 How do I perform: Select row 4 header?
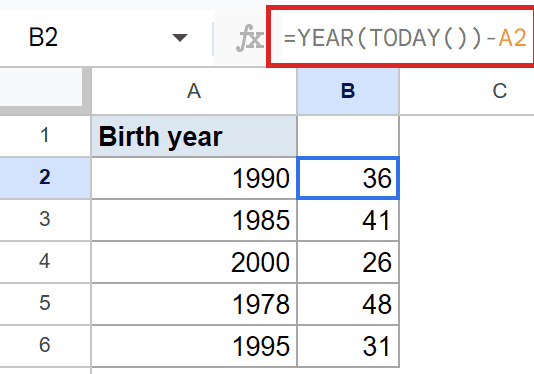coord(45,262)
